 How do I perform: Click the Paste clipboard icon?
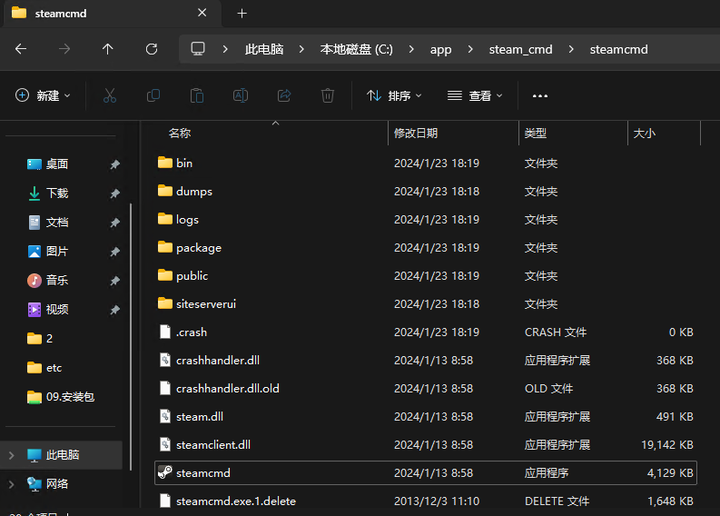coord(197,96)
